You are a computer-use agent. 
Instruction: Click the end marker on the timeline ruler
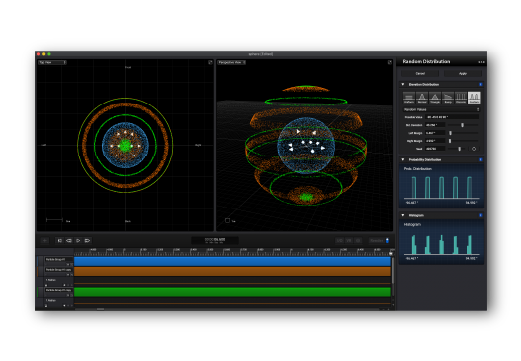(391, 253)
